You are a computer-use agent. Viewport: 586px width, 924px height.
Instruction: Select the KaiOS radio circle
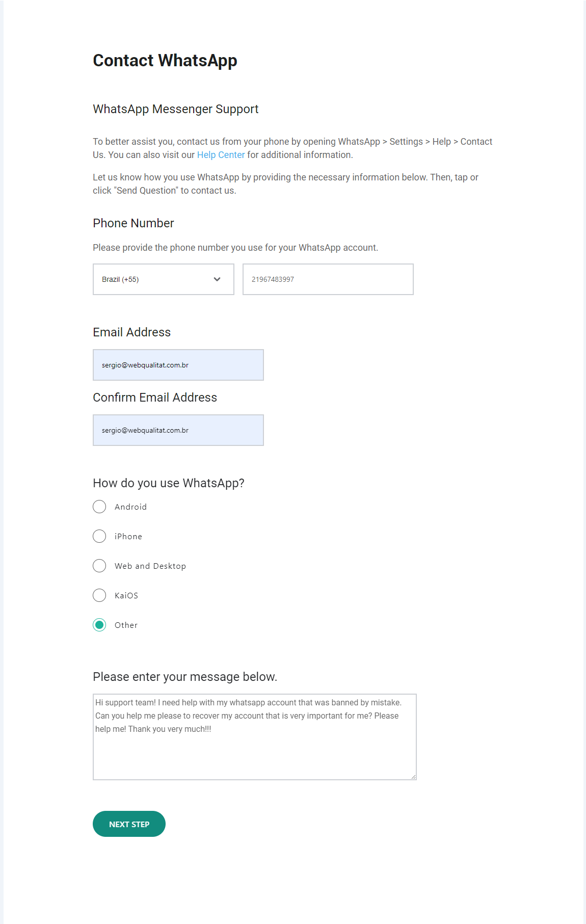tap(99, 595)
